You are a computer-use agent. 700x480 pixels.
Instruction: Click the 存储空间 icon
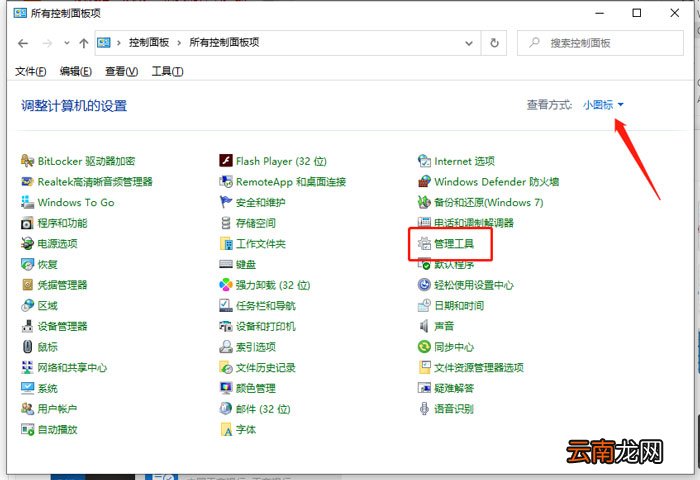click(226, 223)
